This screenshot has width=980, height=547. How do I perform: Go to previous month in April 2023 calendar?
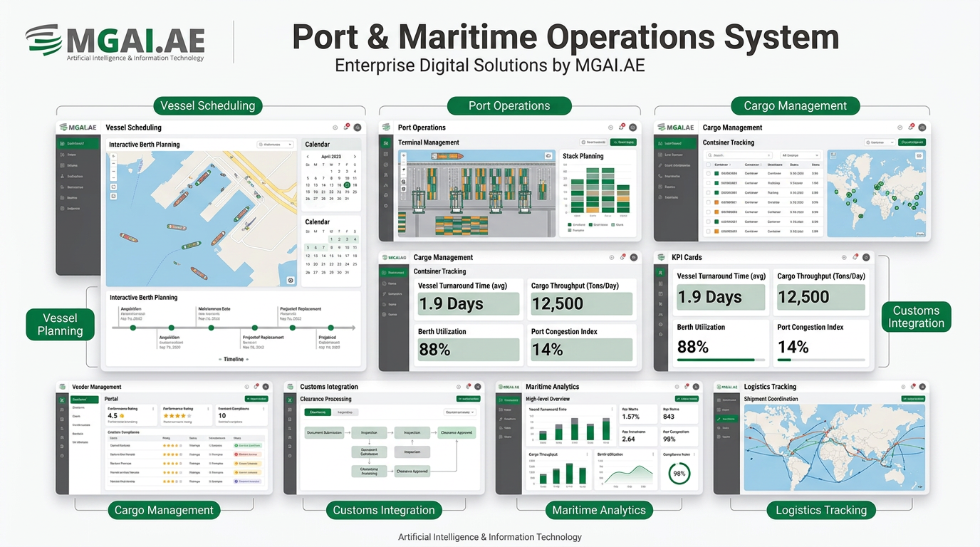[x=308, y=157]
